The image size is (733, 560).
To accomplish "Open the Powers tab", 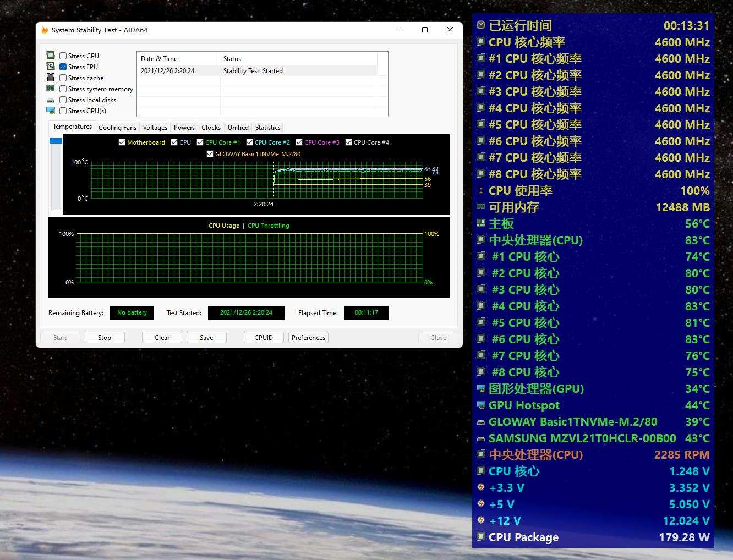I will tap(184, 127).
